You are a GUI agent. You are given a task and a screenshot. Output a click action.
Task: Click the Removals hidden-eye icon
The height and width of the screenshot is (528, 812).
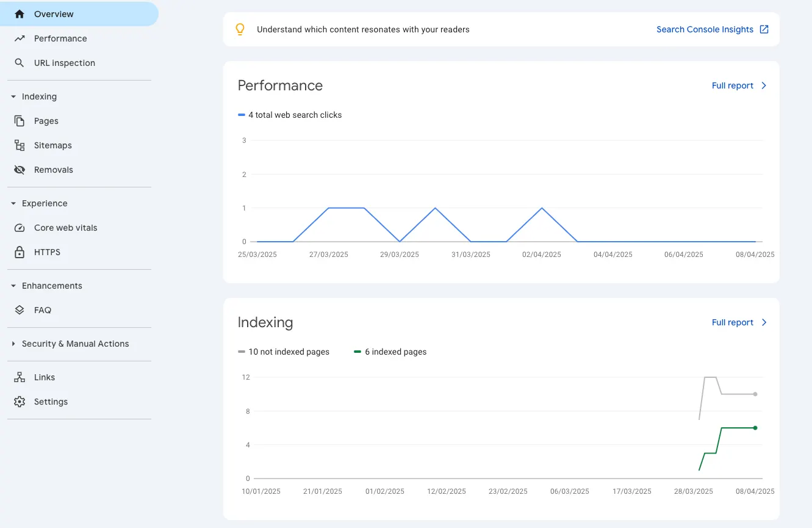click(x=18, y=169)
